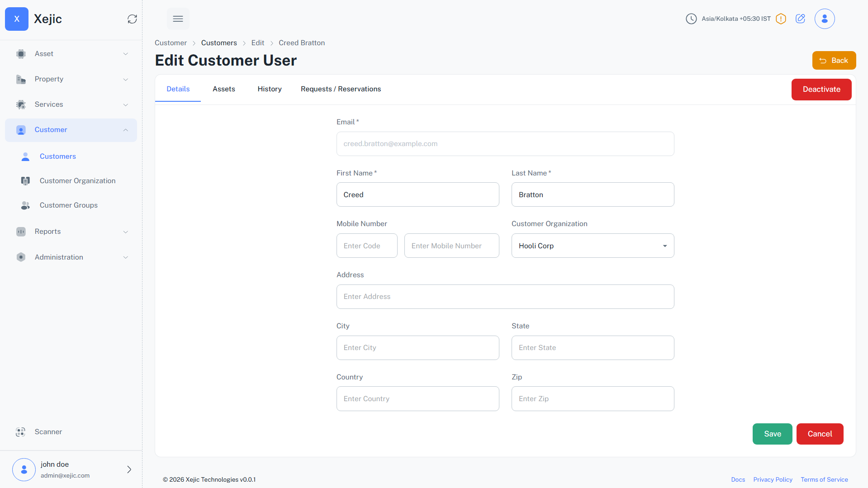
Task: Open Customers in the sidebar
Action: [x=58, y=156]
